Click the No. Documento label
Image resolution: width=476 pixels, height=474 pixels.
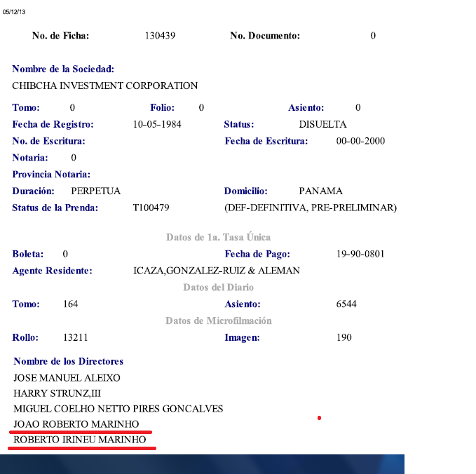tap(265, 36)
